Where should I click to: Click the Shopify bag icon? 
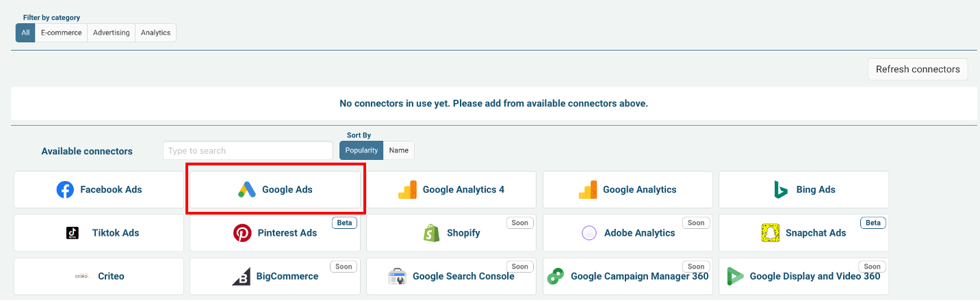(431, 233)
